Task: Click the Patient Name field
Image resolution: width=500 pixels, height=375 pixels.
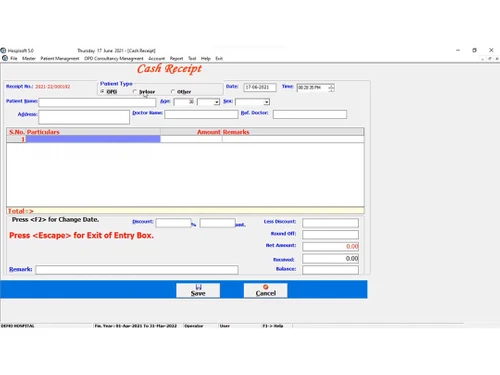Action: (97, 102)
